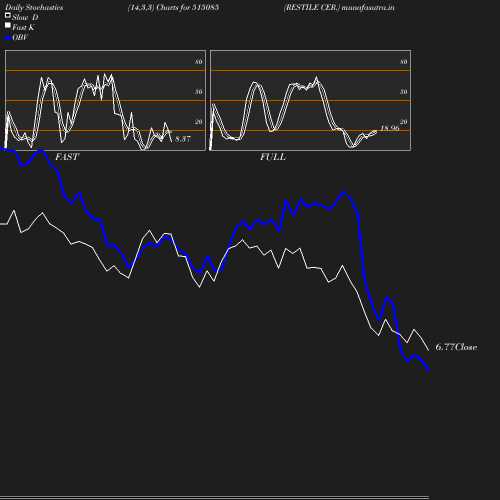Screen dimensions: 500x500
Task: Click the 'OBV' legend label
Action: (20, 37)
